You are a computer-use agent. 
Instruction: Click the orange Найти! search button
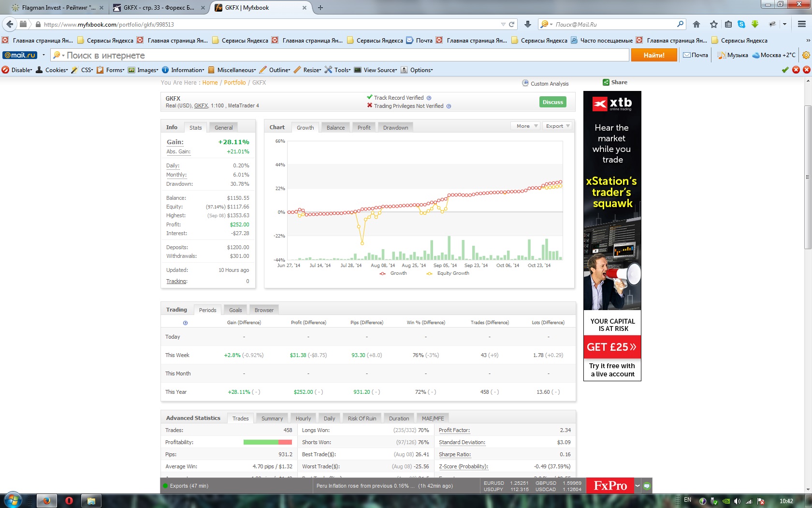[653, 55]
